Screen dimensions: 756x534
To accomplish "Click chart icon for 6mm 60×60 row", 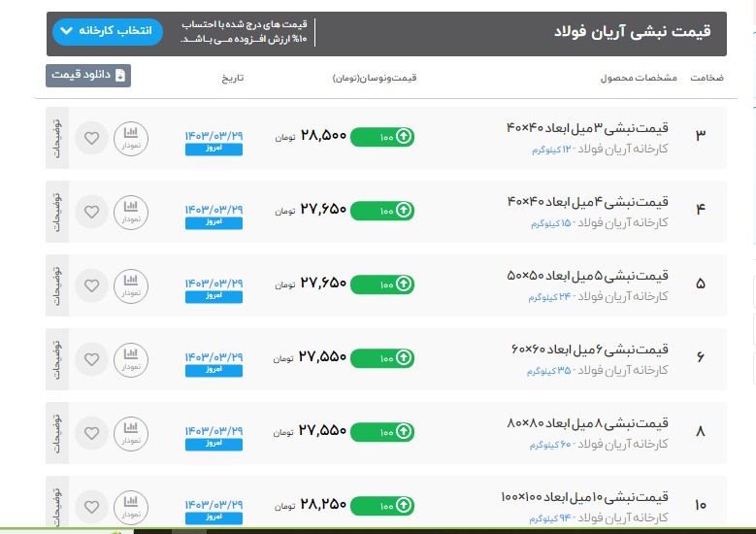I will tap(132, 359).
